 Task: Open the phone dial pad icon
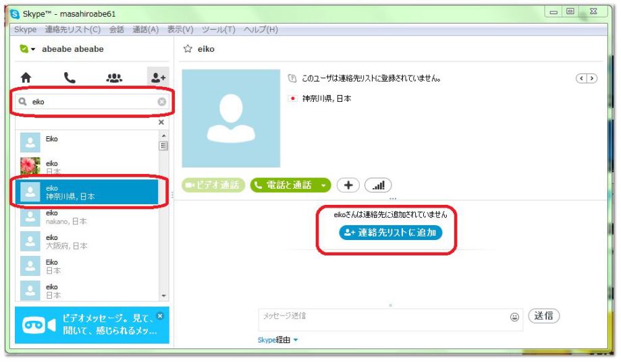click(70, 78)
